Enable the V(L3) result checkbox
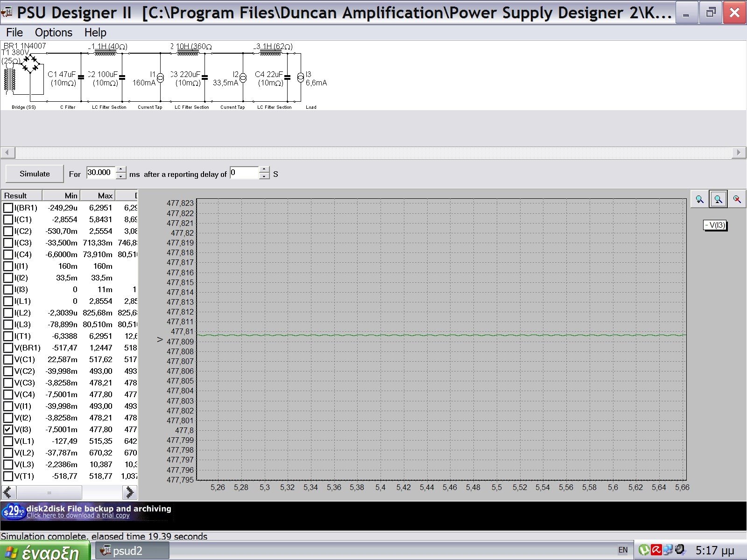 [8, 464]
